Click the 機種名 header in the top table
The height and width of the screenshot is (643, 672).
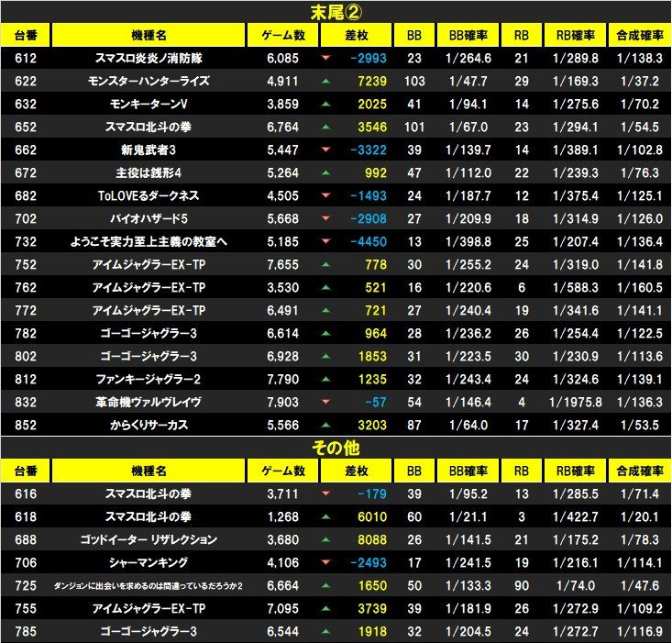[149, 35]
